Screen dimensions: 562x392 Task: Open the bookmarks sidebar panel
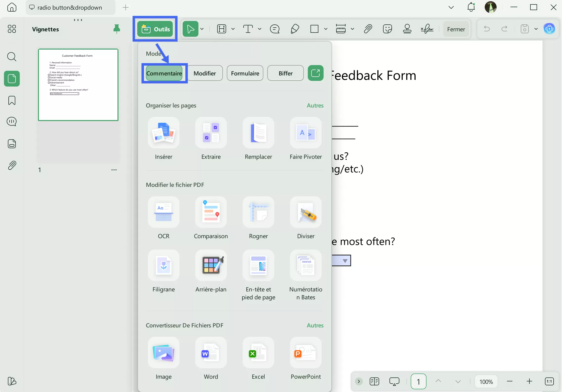tap(12, 100)
